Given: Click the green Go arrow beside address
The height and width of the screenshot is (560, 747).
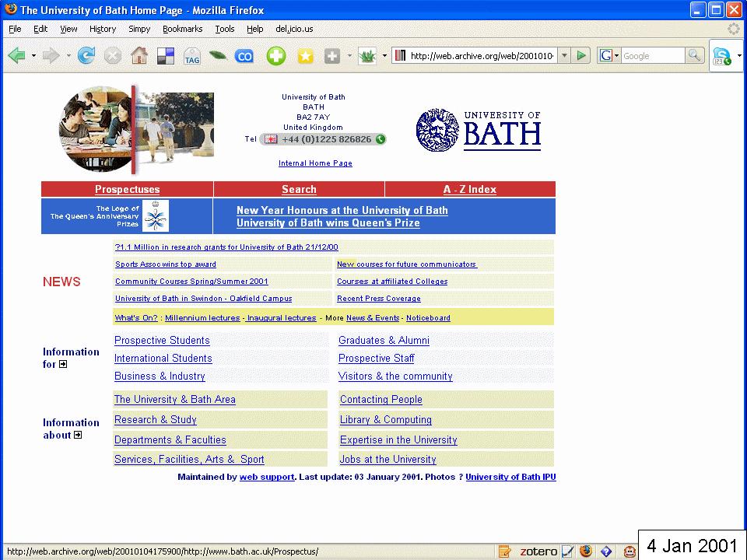Looking at the screenshot, I should [x=581, y=56].
